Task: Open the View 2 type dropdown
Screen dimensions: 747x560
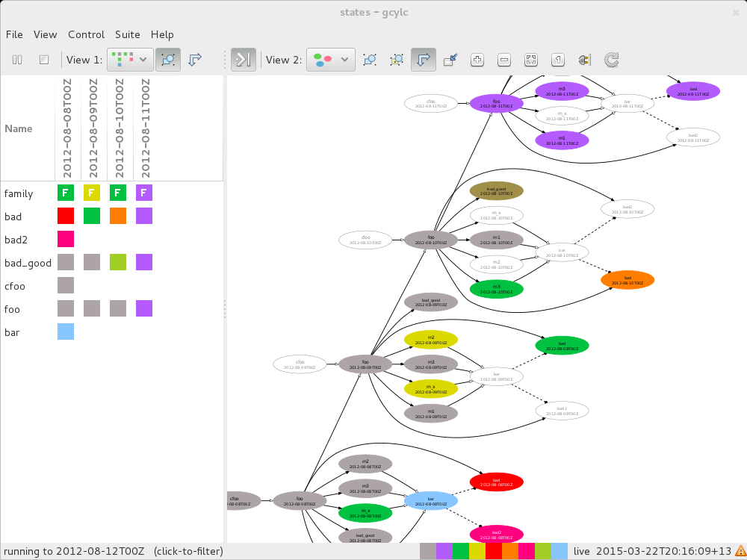Action: tap(331, 60)
